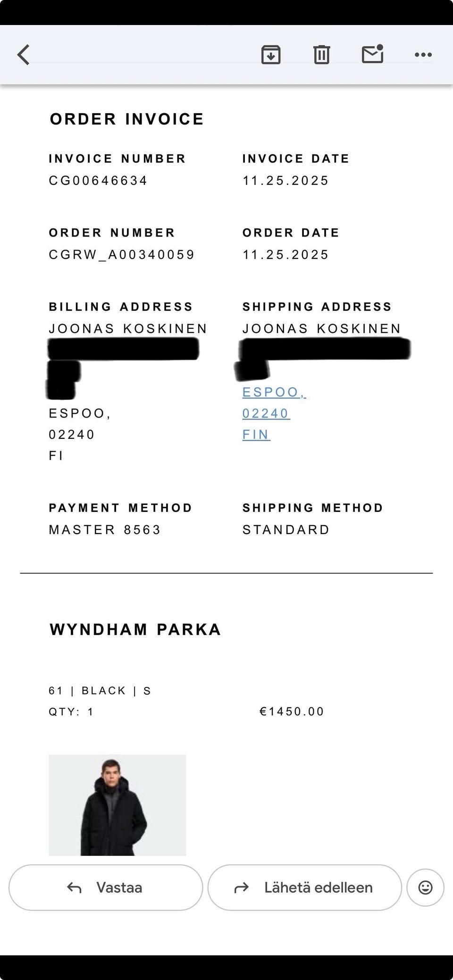The image size is (453, 980).
Task: Open the ESPOO shipping address link
Action: click(274, 392)
